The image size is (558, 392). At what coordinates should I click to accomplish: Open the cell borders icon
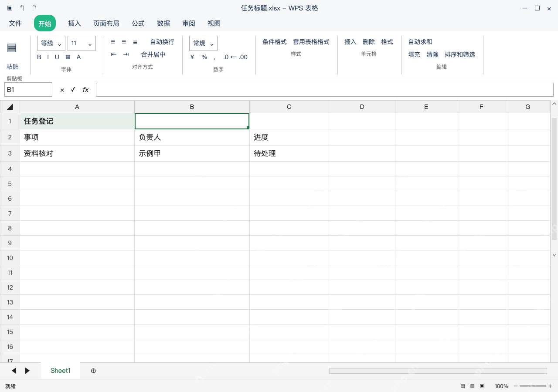(x=68, y=57)
